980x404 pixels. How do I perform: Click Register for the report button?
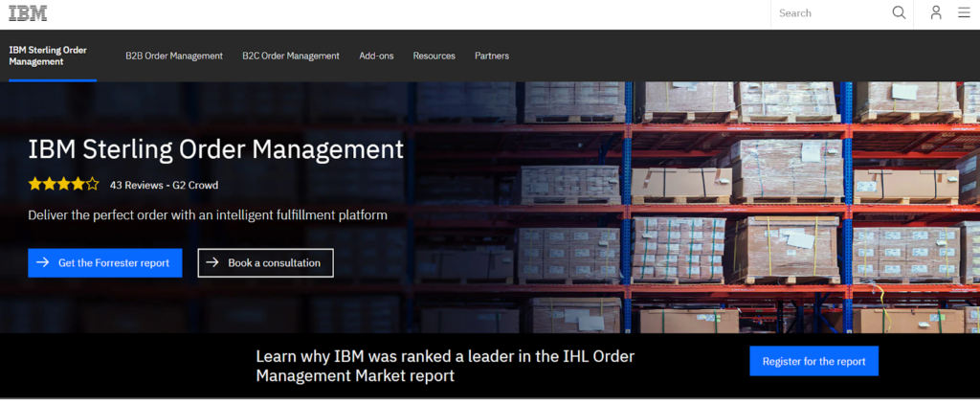click(813, 361)
